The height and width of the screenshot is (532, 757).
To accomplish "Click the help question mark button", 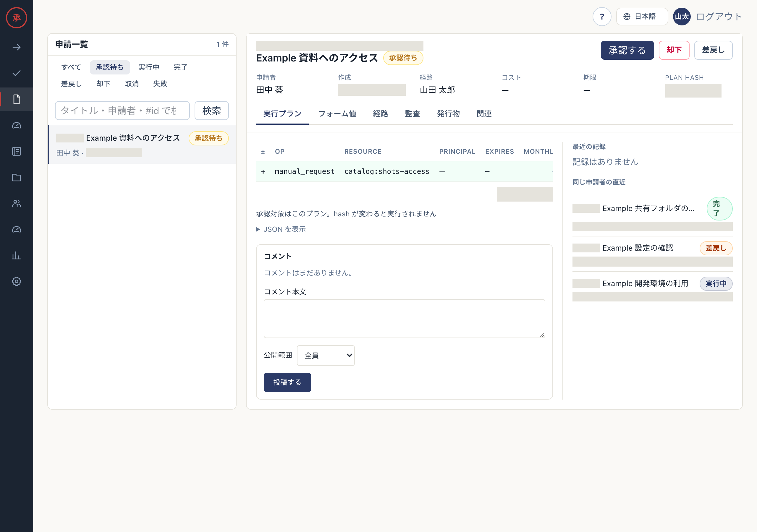I will 602,17.
